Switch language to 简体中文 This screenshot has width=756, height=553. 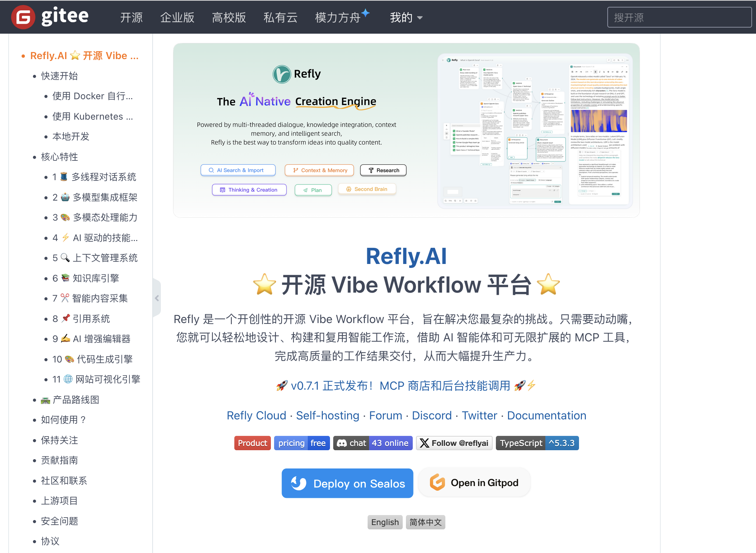point(425,522)
